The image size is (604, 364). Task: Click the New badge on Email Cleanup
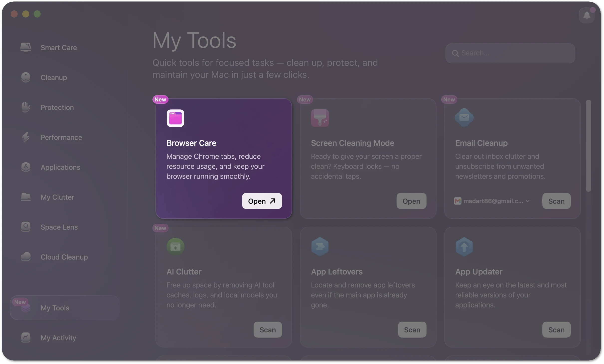pyautogui.click(x=449, y=99)
